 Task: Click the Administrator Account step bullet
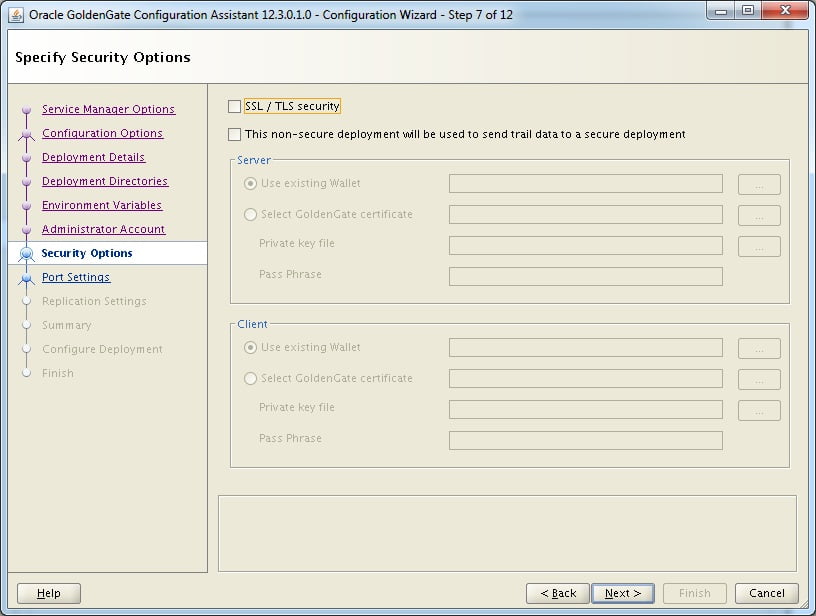(27, 230)
